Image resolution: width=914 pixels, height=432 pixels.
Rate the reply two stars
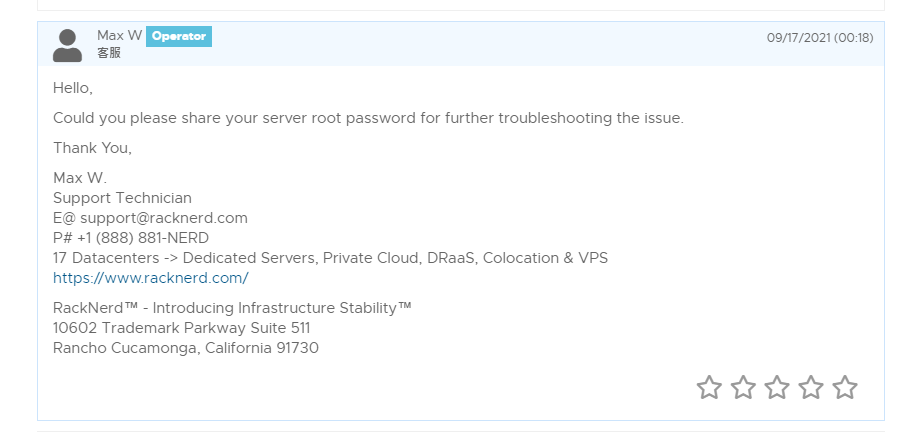coord(743,387)
